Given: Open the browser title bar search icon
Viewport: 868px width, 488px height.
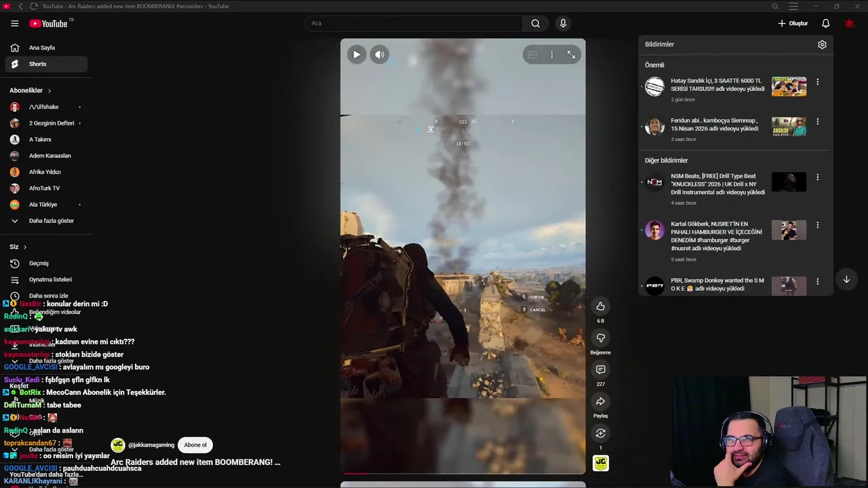Looking at the screenshot, I should pyautogui.click(x=775, y=6).
